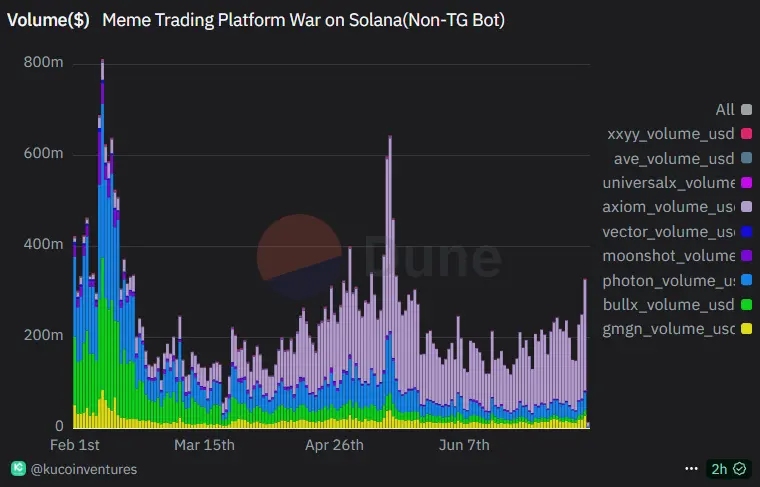
Task: Click the 200m y-axis label
Action: click(44, 335)
